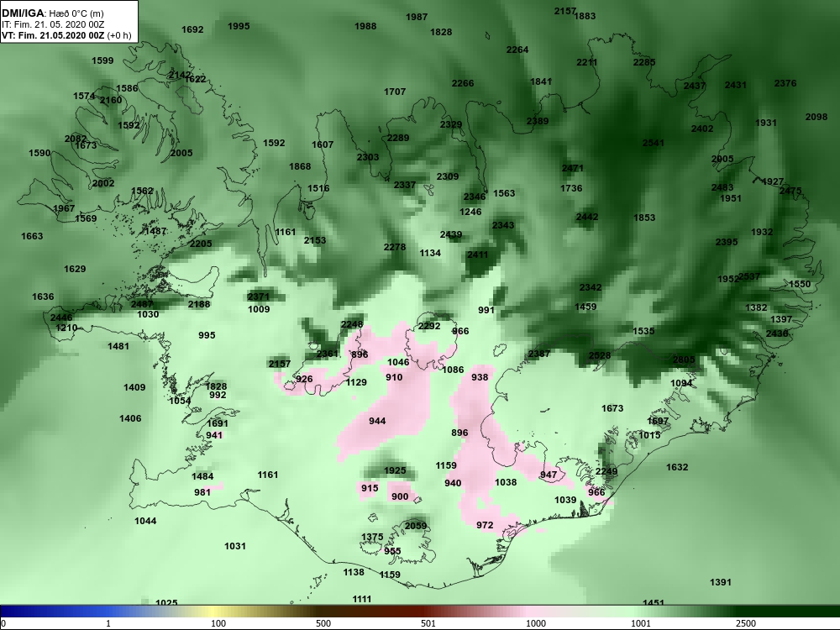Click the map value 1967

[64, 207]
